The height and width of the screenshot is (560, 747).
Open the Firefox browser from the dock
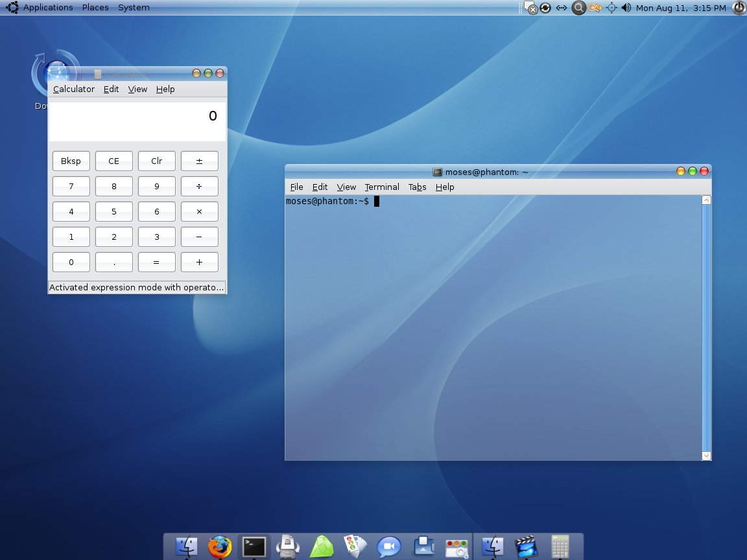click(220, 546)
